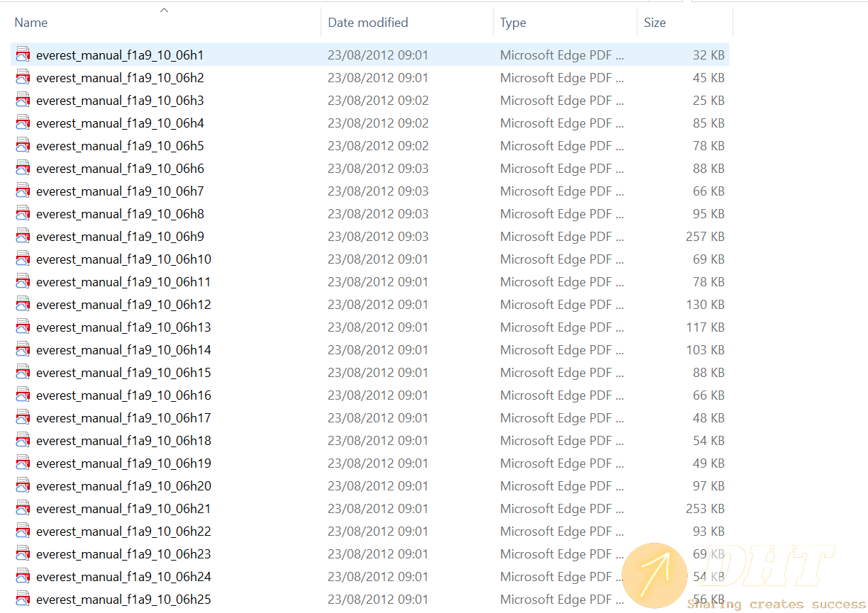
Task: Click PDF icon of everest_manual_f1a9_10_06h25
Action: (x=23, y=599)
